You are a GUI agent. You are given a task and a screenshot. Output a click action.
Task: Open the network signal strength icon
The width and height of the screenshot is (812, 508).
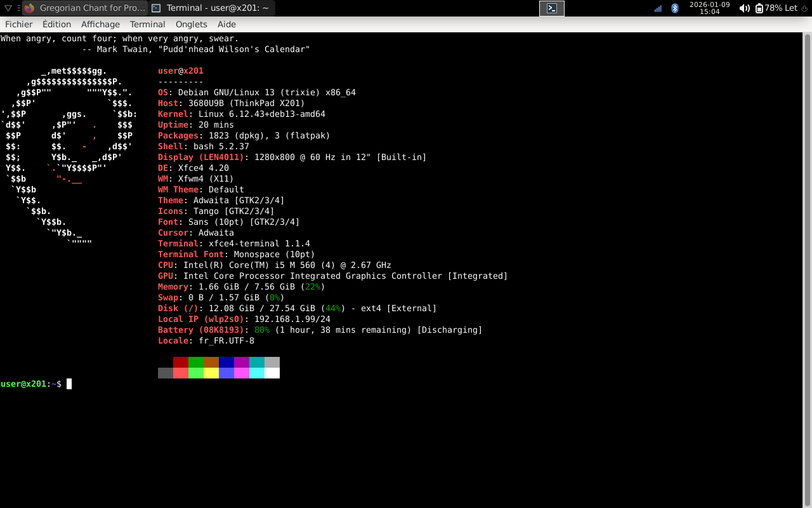tap(658, 8)
